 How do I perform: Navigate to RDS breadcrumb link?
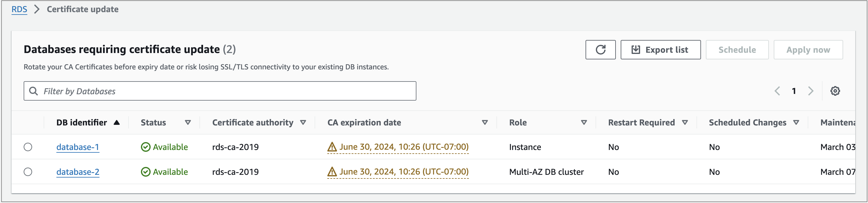tap(19, 9)
